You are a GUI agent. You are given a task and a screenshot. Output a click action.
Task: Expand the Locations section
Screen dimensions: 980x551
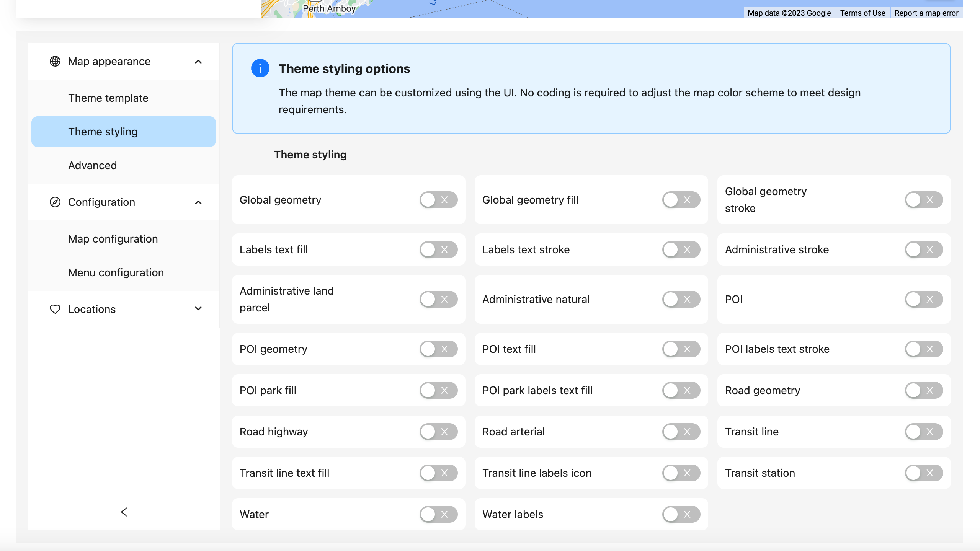click(198, 309)
